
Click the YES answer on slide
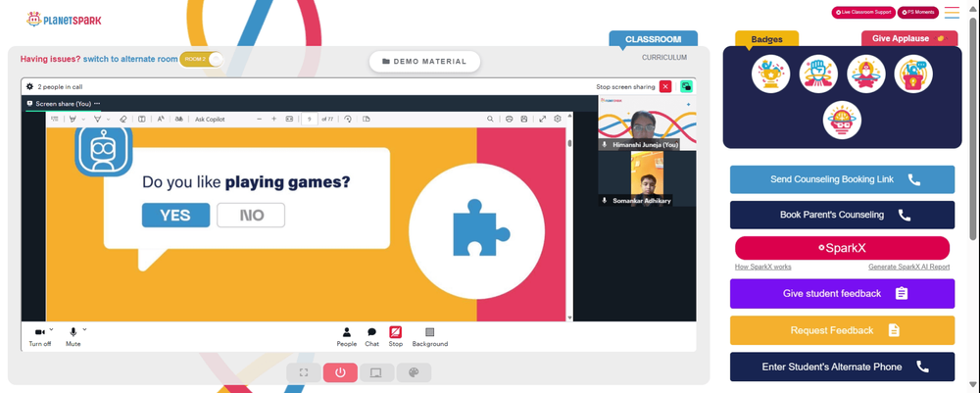[175, 215]
